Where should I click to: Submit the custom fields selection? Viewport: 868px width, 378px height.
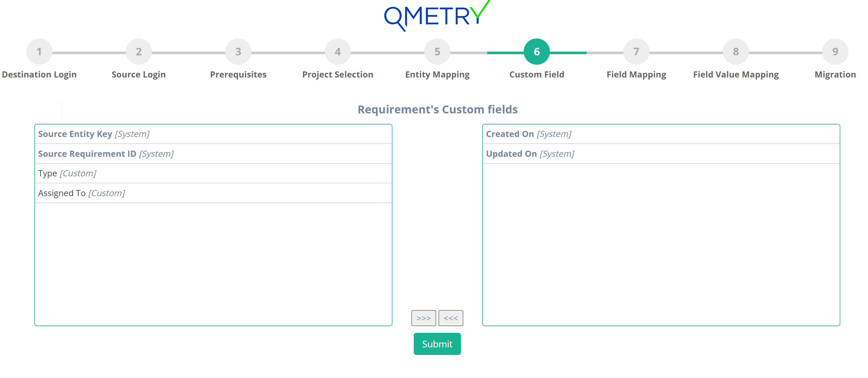pyautogui.click(x=437, y=344)
